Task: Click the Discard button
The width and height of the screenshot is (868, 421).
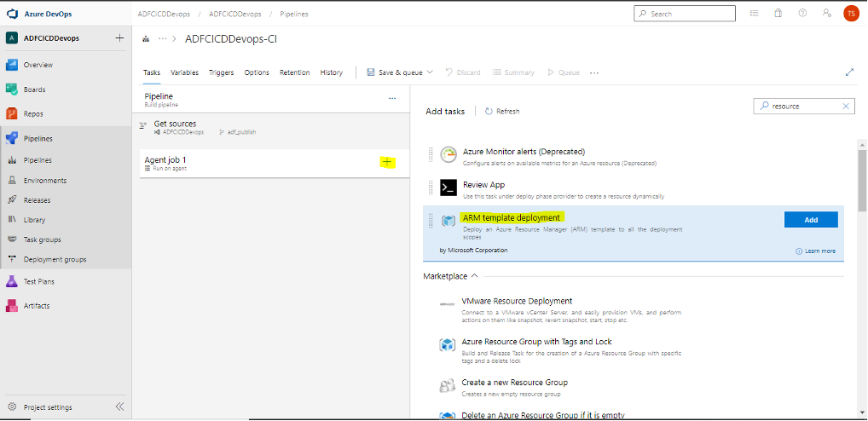Action: click(x=463, y=72)
